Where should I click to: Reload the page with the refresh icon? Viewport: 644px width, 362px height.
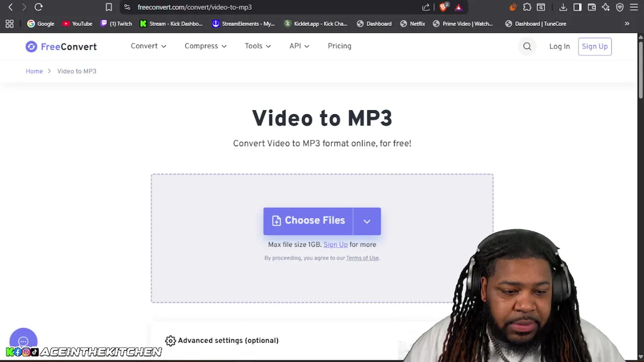38,7
